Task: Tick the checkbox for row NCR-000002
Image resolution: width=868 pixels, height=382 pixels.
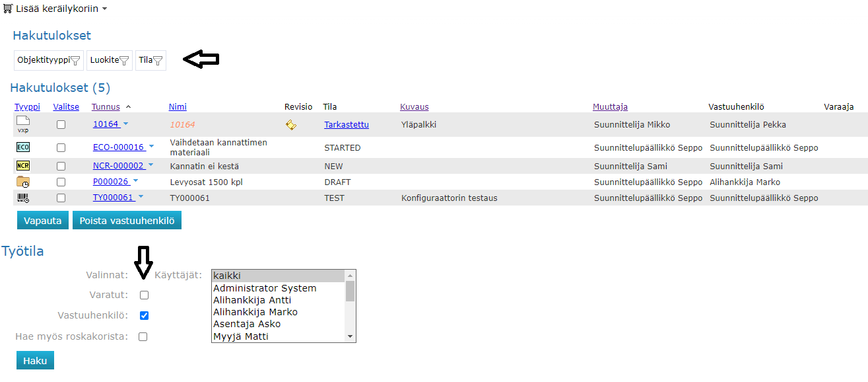Action: point(61,166)
